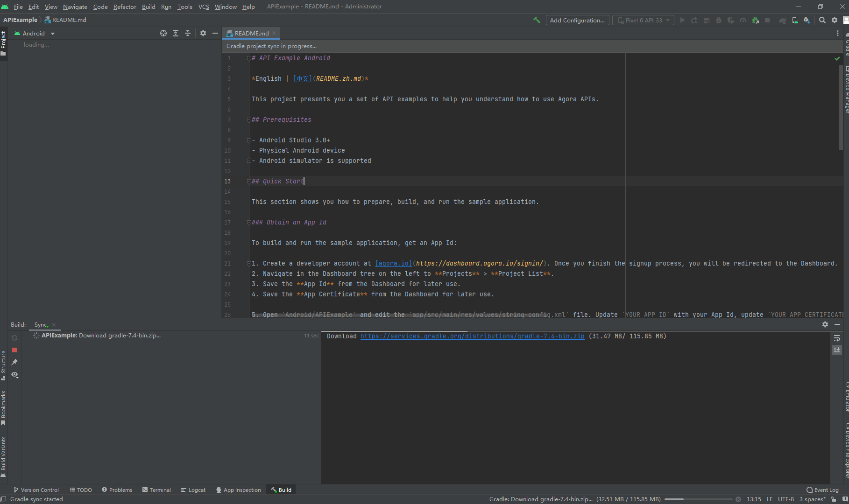Viewport: 849px width, 504px height.
Task: Toggle scroll to end in build output
Action: click(x=837, y=350)
